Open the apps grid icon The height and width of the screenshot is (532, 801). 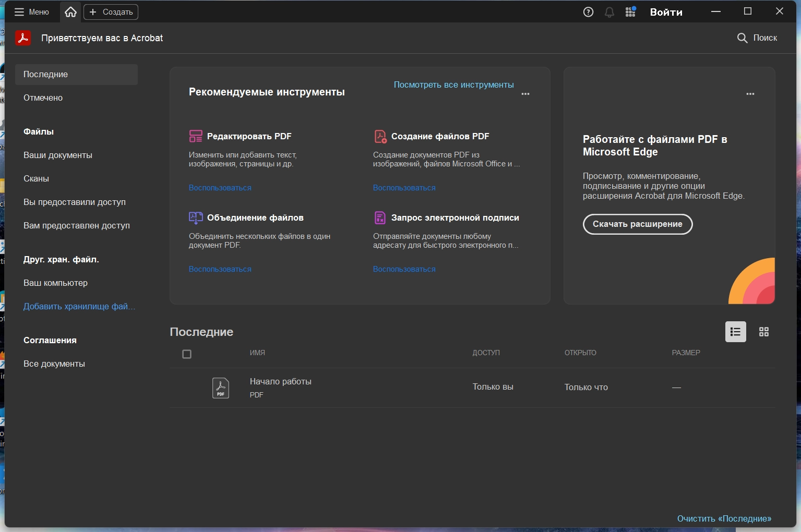tap(630, 12)
